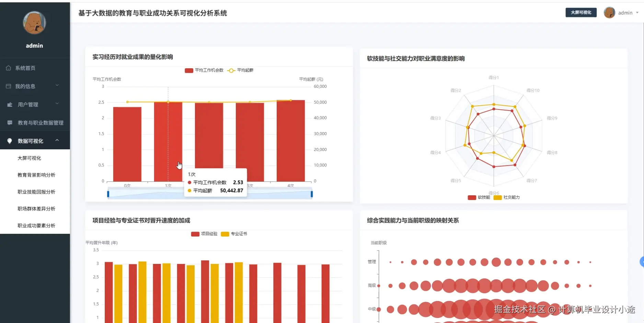Click the 大屏可视化 button top right
644x323 pixels.
tap(581, 12)
